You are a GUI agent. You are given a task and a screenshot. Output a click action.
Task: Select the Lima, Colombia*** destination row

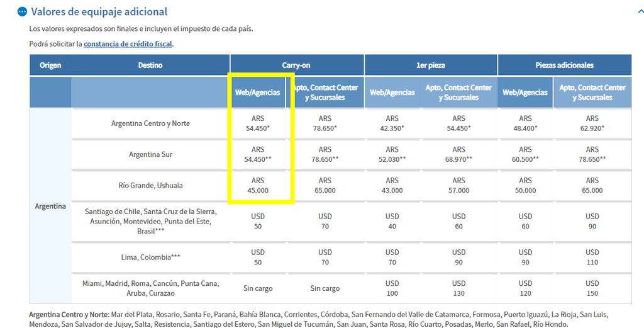[150, 257]
